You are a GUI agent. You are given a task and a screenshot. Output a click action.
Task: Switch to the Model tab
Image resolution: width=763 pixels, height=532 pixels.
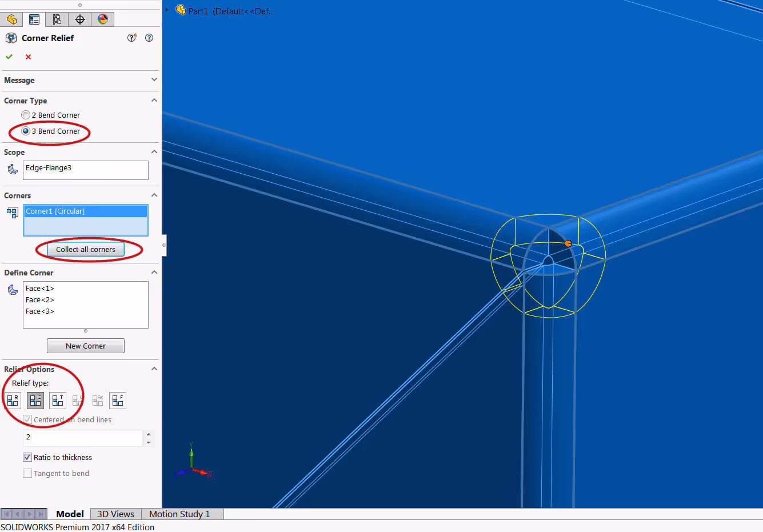(70, 514)
